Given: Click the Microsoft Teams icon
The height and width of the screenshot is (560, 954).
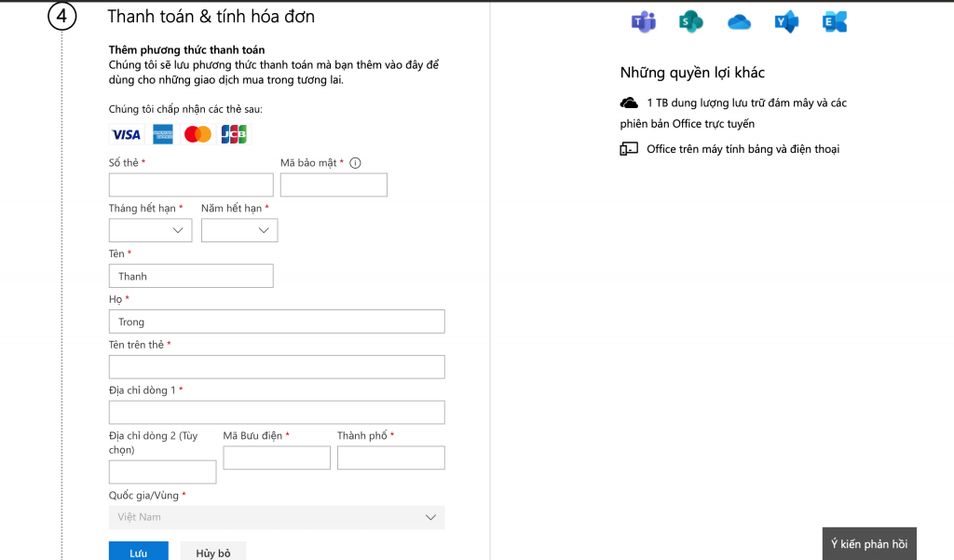Looking at the screenshot, I should pos(644,22).
